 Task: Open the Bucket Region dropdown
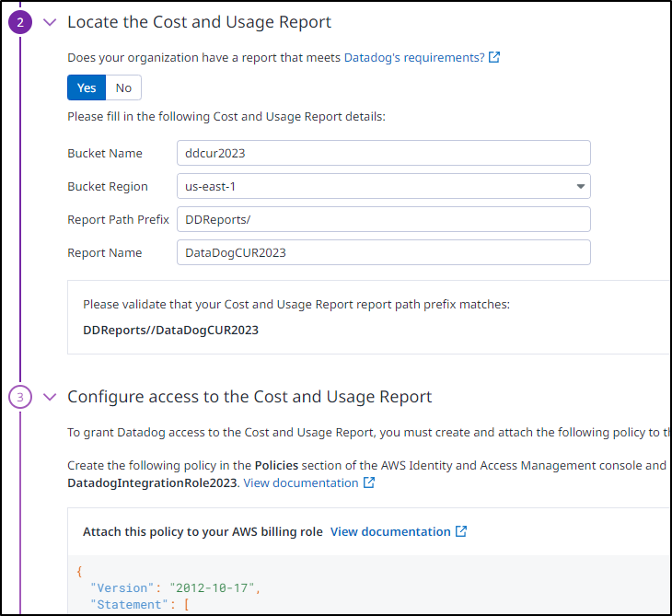tap(384, 186)
